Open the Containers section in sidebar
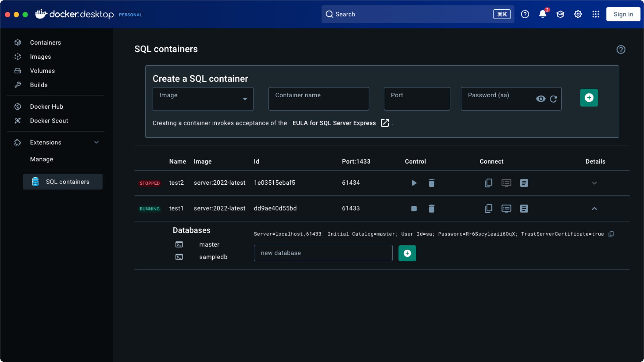644x362 pixels. click(45, 43)
